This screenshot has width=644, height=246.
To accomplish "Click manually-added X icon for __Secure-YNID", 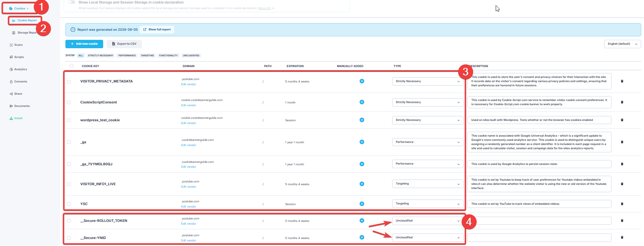I will [x=362, y=237].
